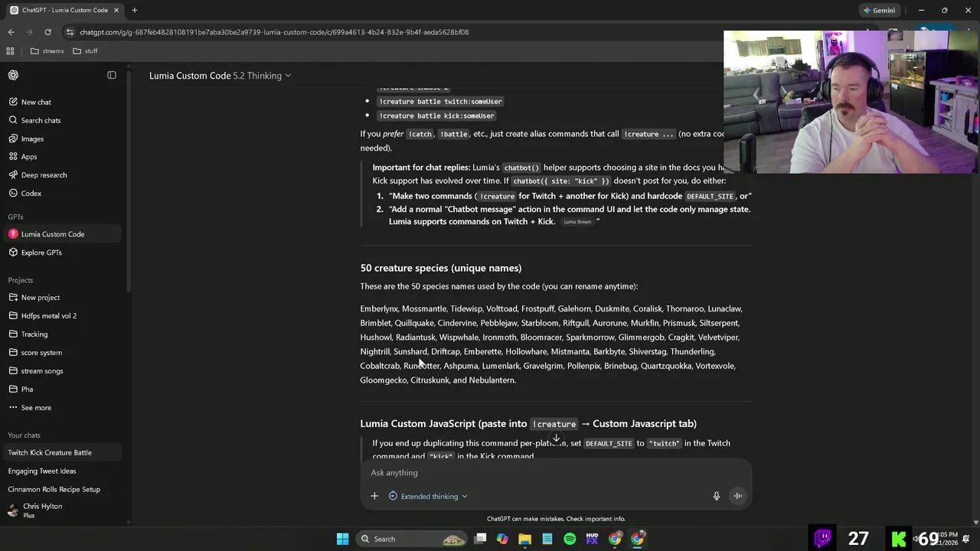Viewport: 980px width, 551px height.
Task: Open Explore GPTs
Action: (x=41, y=253)
